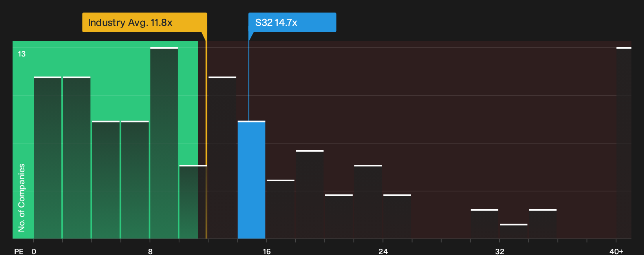
Task: Click the tallest green bar starting at PE 8
Action: 164,143
